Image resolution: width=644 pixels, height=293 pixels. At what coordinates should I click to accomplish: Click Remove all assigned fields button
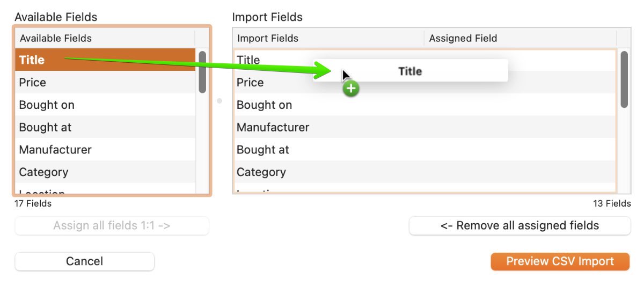point(519,225)
